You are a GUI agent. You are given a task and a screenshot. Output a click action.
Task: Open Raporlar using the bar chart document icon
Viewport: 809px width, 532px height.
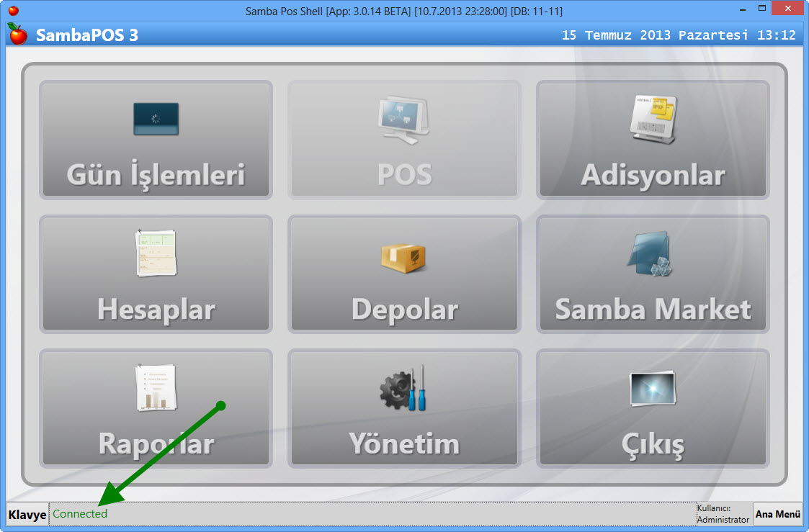156,388
